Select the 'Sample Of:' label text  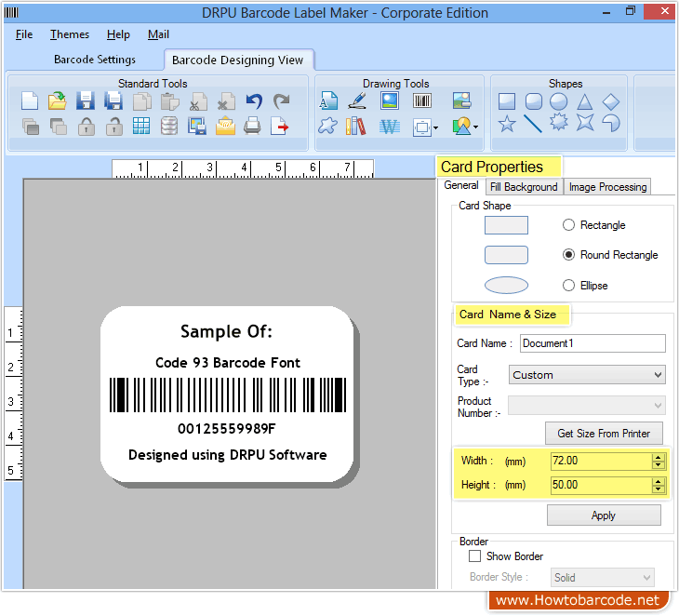pos(226,331)
